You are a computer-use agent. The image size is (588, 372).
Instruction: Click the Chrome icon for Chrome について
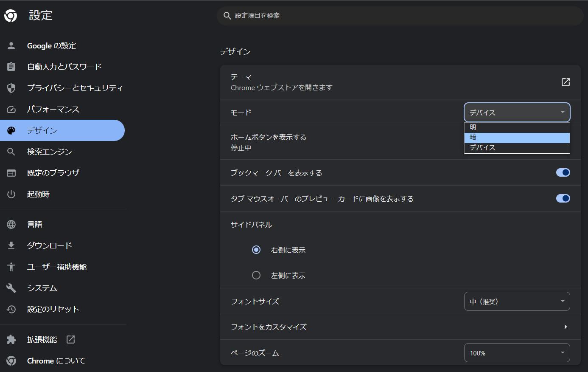[11, 361]
